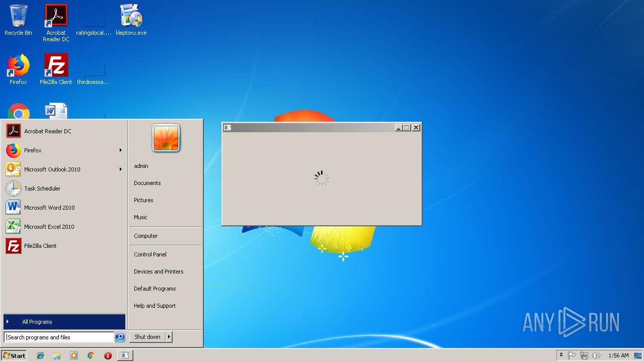
Task: Open Windows Media Player on taskbar
Action: (x=74, y=355)
